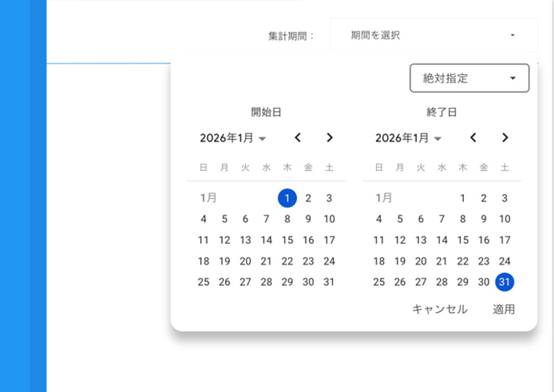
Task: Select day 1 in the 開始日 calendar
Action: pos(287,198)
